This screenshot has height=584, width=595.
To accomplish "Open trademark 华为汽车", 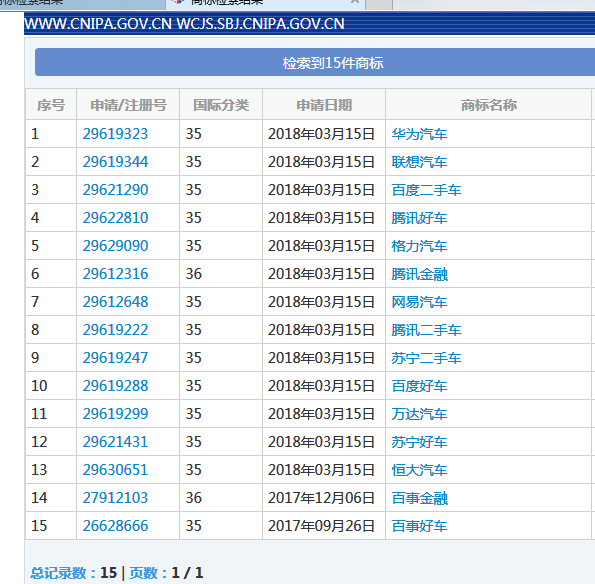I will click(419, 134).
